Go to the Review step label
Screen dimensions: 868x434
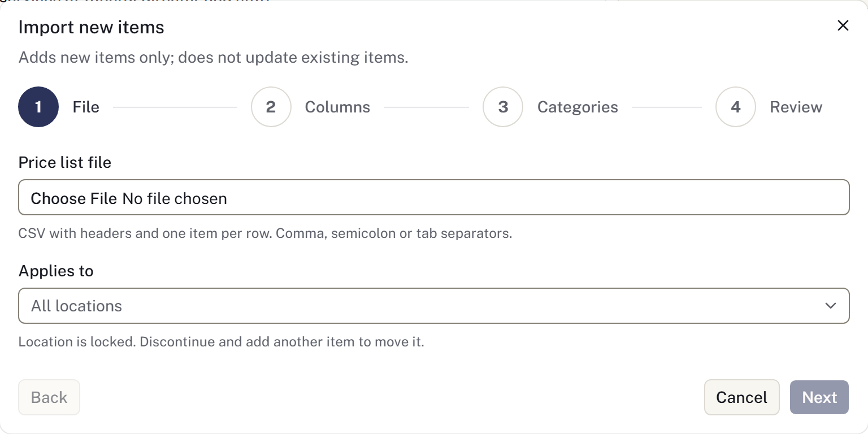pyautogui.click(x=796, y=107)
